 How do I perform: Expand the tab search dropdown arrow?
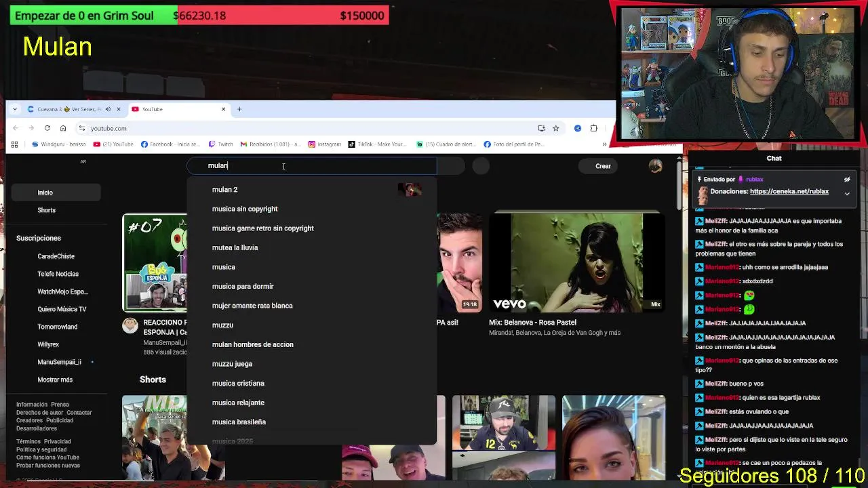click(x=15, y=109)
